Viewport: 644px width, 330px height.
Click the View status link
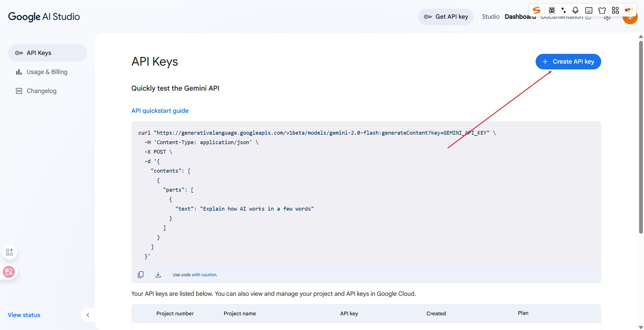pyautogui.click(x=24, y=315)
